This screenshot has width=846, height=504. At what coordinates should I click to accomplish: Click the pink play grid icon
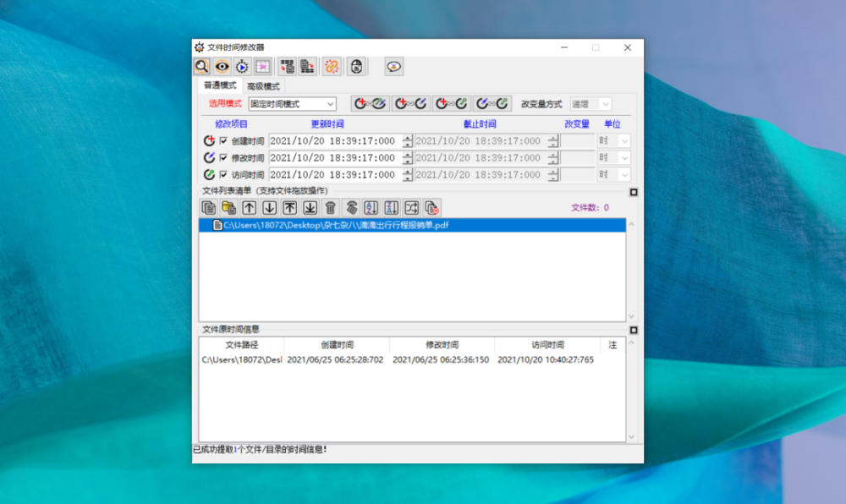(262, 66)
